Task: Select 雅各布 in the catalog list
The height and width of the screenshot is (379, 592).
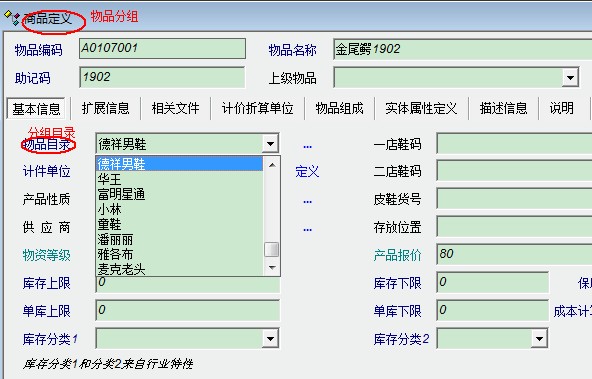Action: pyautogui.click(x=180, y=254)
